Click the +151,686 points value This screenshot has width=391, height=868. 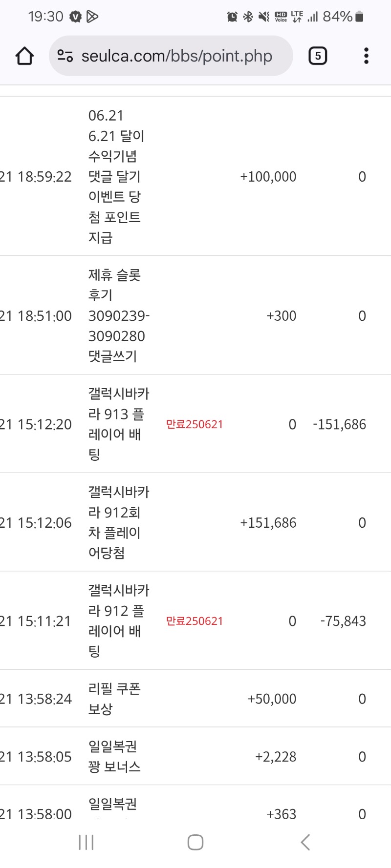268,523
